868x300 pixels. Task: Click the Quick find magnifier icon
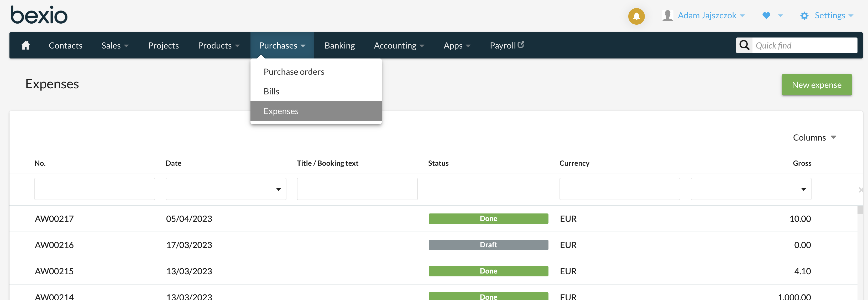click(x=744, y=45)
